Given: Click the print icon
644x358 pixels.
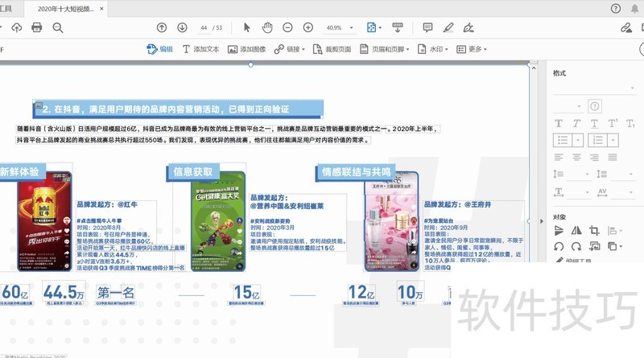Looking at the screenshot, I should click(x=37, y=28).
